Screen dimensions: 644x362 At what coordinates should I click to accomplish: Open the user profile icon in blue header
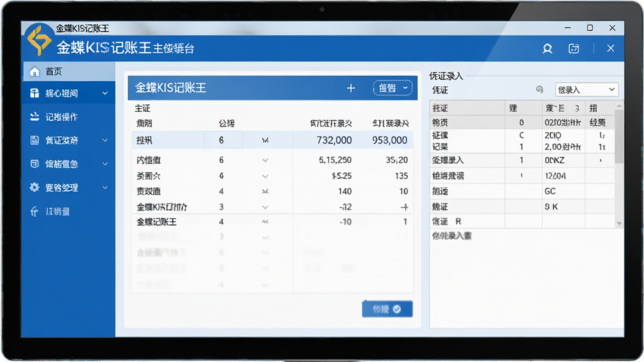tap(547, 49)
